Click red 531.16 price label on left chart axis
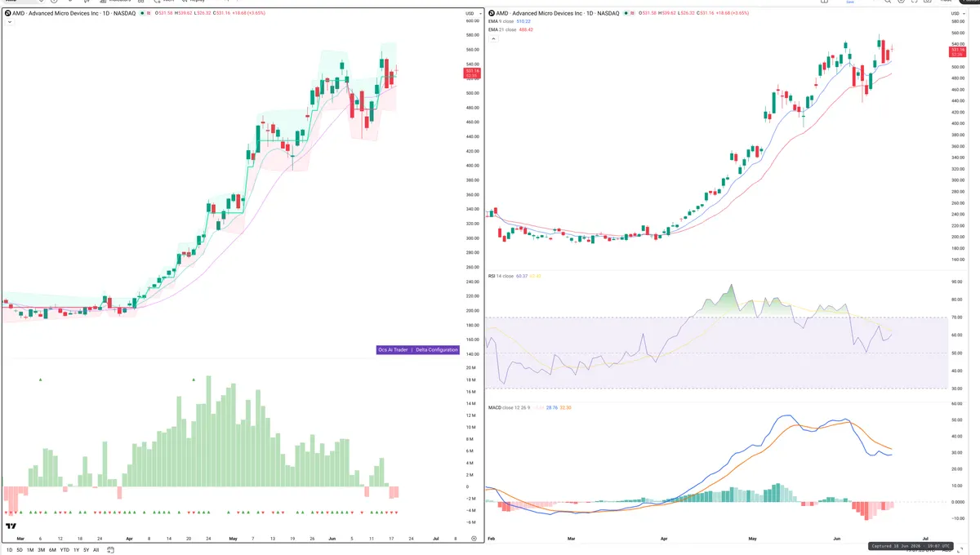Image resolution: width=980 pixels, height=555 pixels. coord(472,73)
